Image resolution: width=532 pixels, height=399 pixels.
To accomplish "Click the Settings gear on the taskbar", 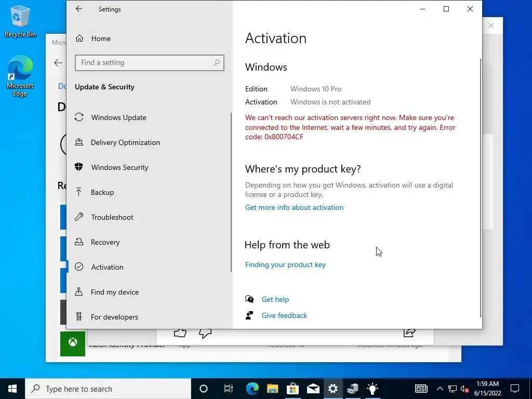I will pyautogui.click(x=333, y=389).
